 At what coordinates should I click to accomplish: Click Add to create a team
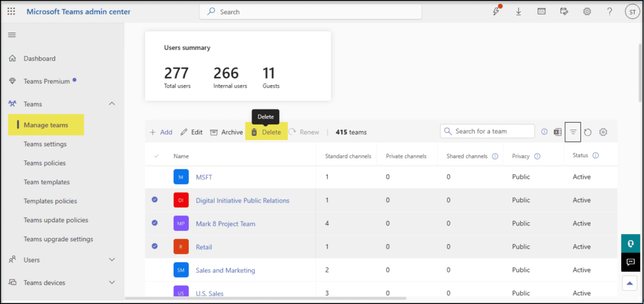pyautogui.click(x=161, y=132)
